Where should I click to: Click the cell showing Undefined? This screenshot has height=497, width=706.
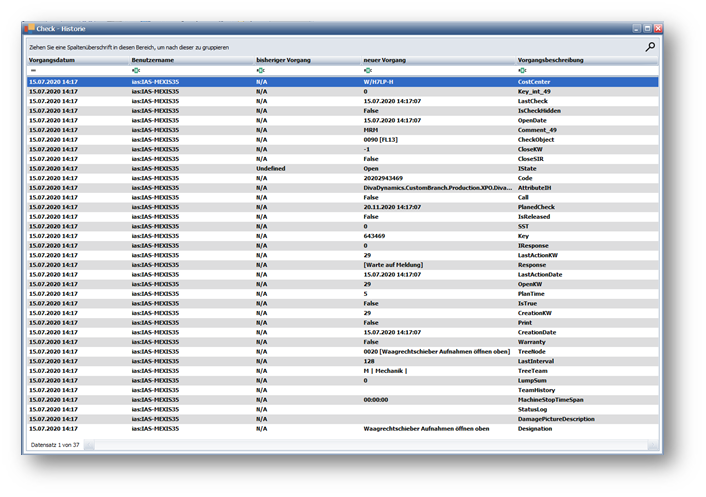[x=270, y=168]
